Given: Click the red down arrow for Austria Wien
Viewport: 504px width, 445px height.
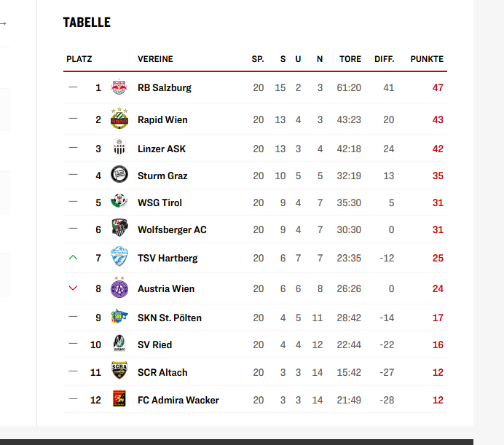Looking at the screenshot, I should coord(74,288).
